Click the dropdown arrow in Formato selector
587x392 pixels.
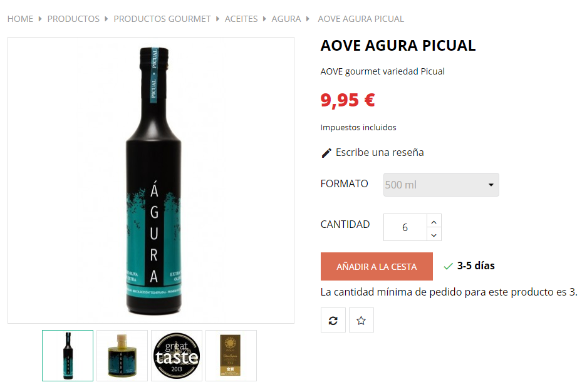(x=491, y=185)
